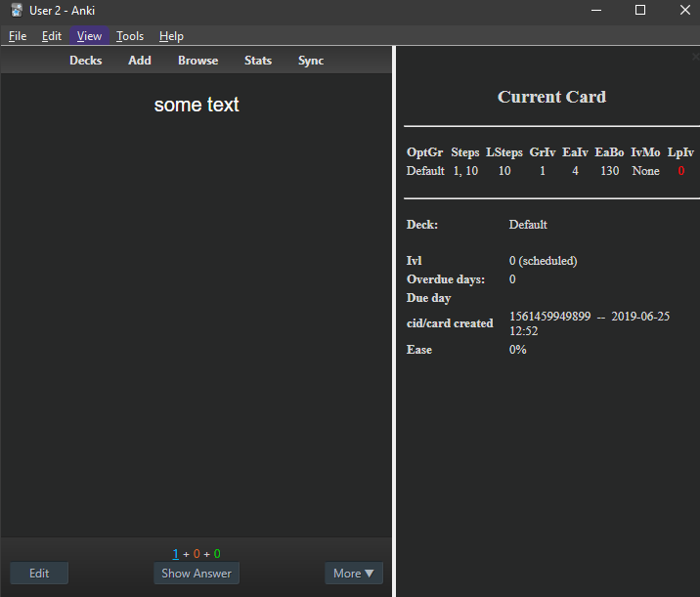Screen dimensions: 700x597
Task: Open the card Browse window
Action: pos(197,61)
